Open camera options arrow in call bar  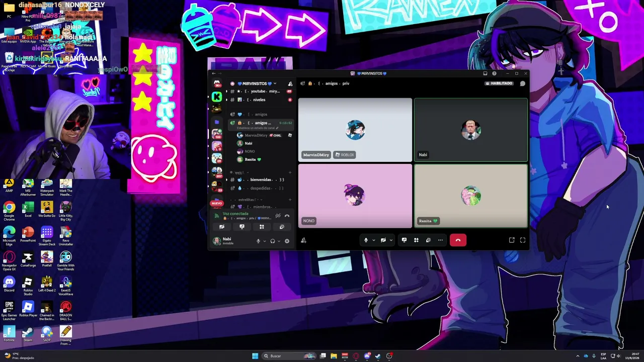tap(391, 240)
